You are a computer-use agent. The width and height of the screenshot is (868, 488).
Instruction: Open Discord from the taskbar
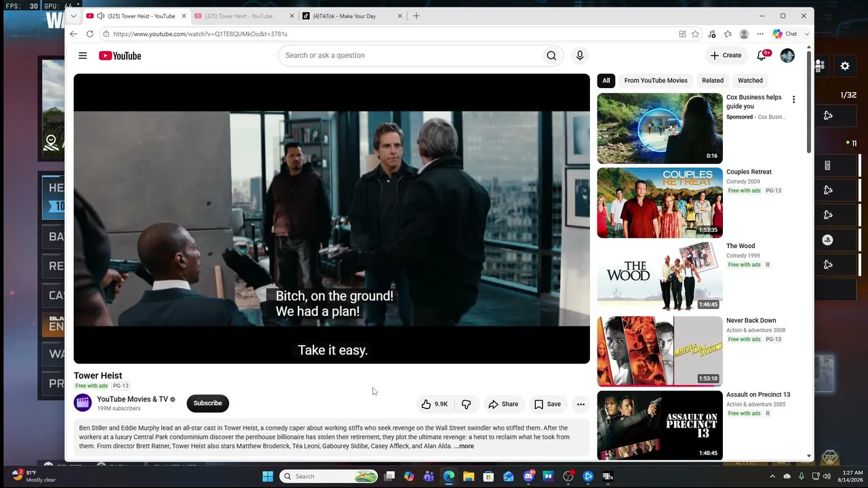coord(529,476)
